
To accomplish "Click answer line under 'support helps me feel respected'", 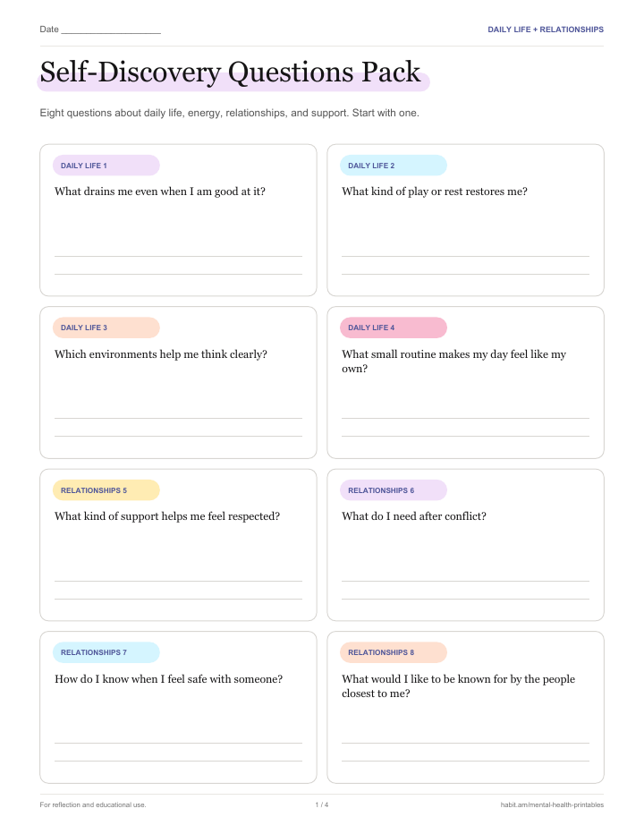I will 178,581.
